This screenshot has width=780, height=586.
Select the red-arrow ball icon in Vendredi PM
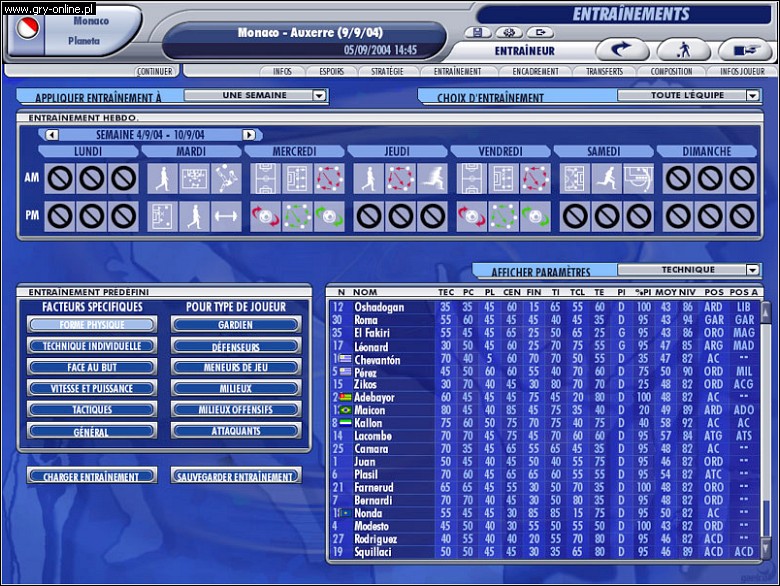(x=472, y=216)
